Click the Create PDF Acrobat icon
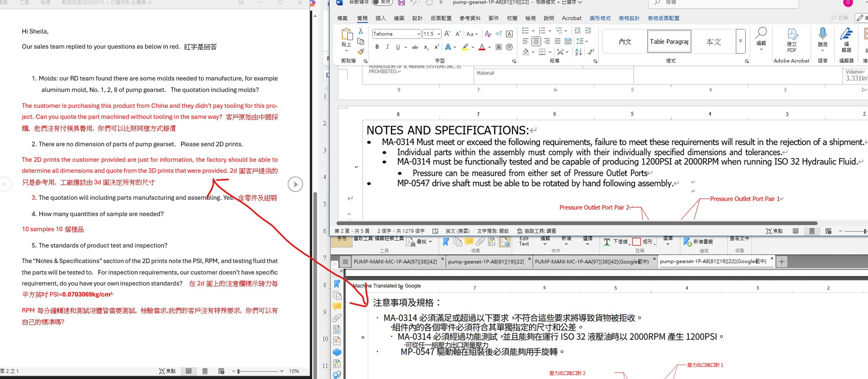The width and height of the screenshot is (868, 379). tap(792, 40)
